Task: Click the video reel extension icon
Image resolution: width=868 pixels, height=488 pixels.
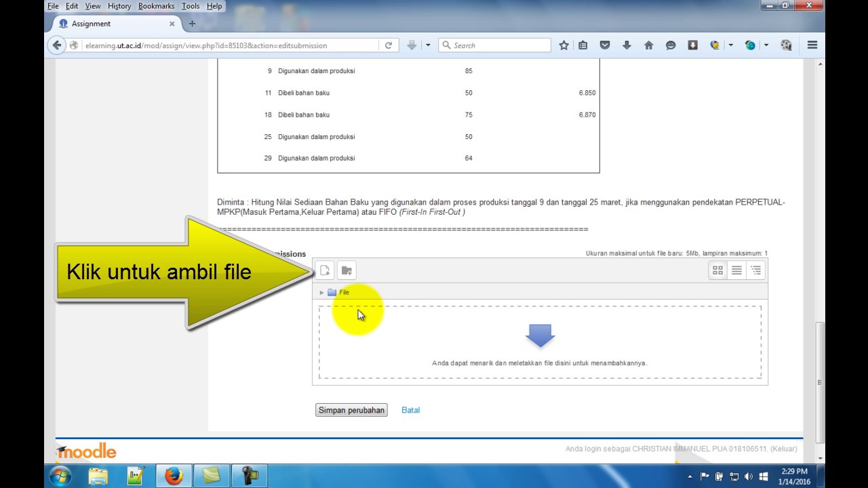Action: point(786,45)
